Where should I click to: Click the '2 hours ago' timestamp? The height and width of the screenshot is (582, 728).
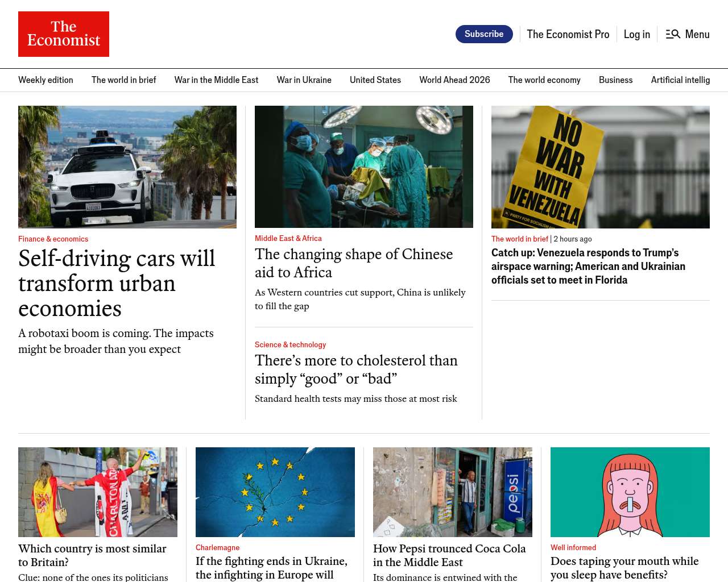pyautogui.click(x=573, y=239)
